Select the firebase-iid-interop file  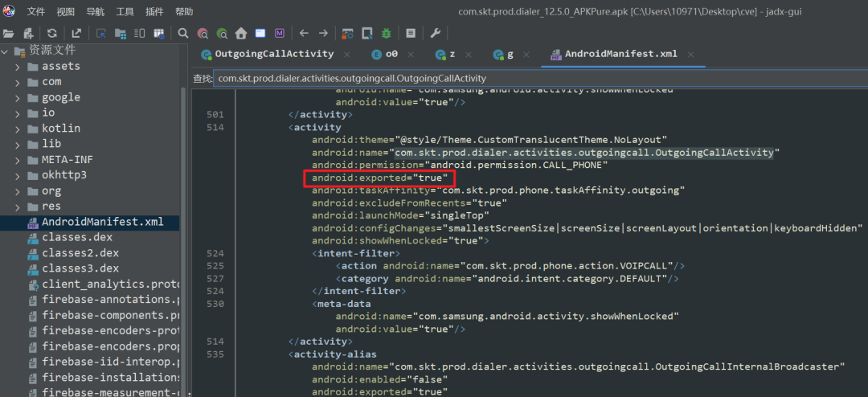tap(111, 362)
